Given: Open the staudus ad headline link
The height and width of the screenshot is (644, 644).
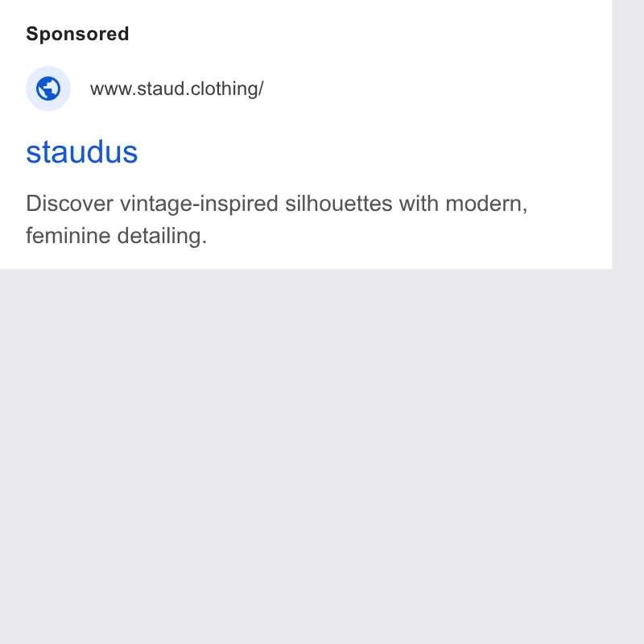Looking at the screenshot, I should pos(82,152).
